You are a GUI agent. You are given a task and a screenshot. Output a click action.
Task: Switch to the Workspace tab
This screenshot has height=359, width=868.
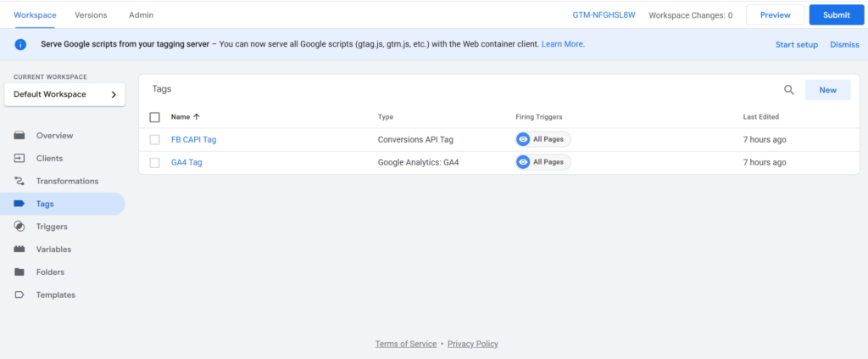(x=35, y=15)
